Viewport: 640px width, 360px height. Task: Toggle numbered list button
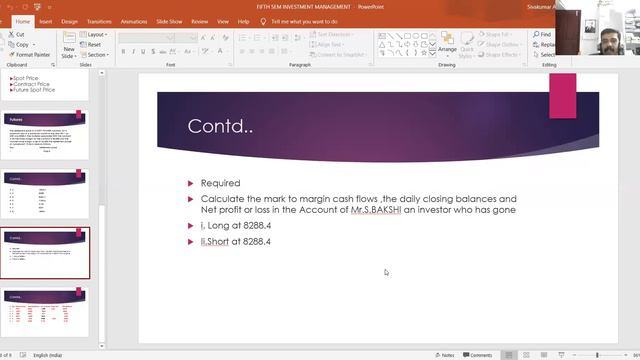[x=258, y=38]
